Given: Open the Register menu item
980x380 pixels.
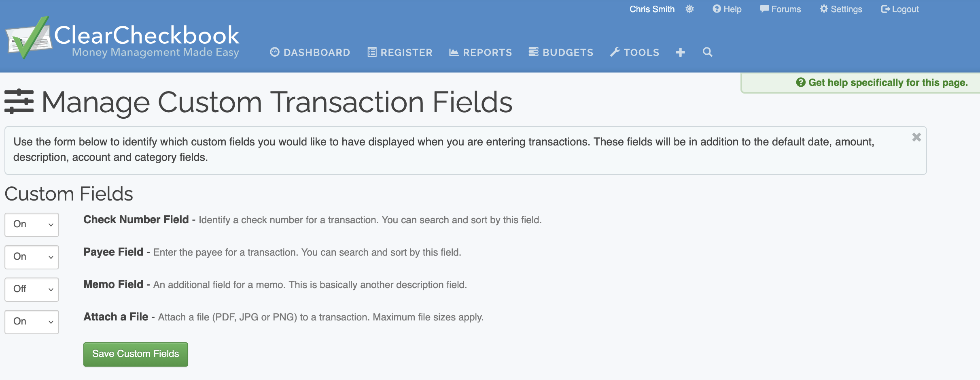Looking at the screenshot, I should (400, 52).
